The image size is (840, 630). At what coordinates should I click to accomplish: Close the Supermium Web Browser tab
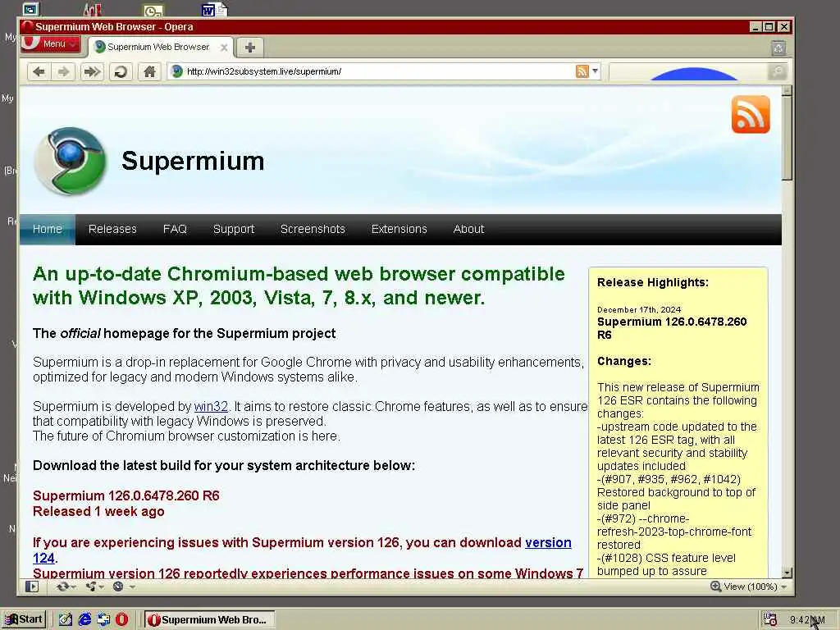[224, 47]
